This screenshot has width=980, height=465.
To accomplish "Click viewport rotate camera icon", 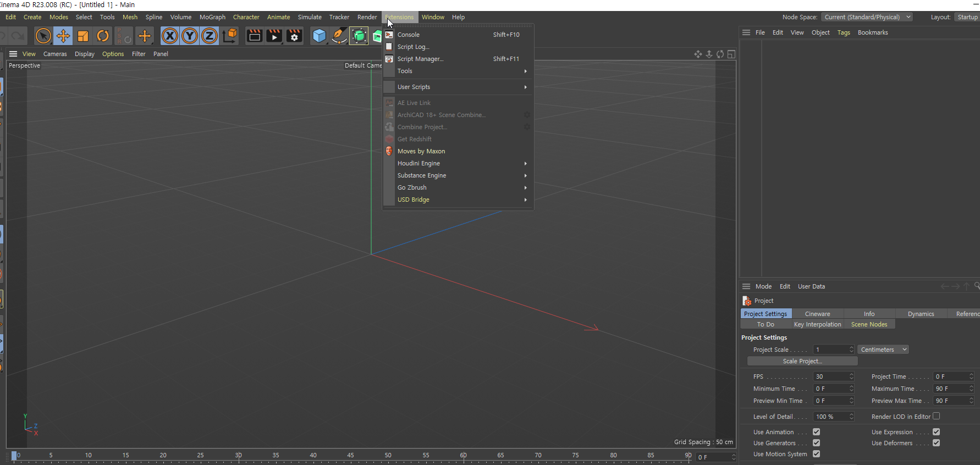I will pos(720,54).
